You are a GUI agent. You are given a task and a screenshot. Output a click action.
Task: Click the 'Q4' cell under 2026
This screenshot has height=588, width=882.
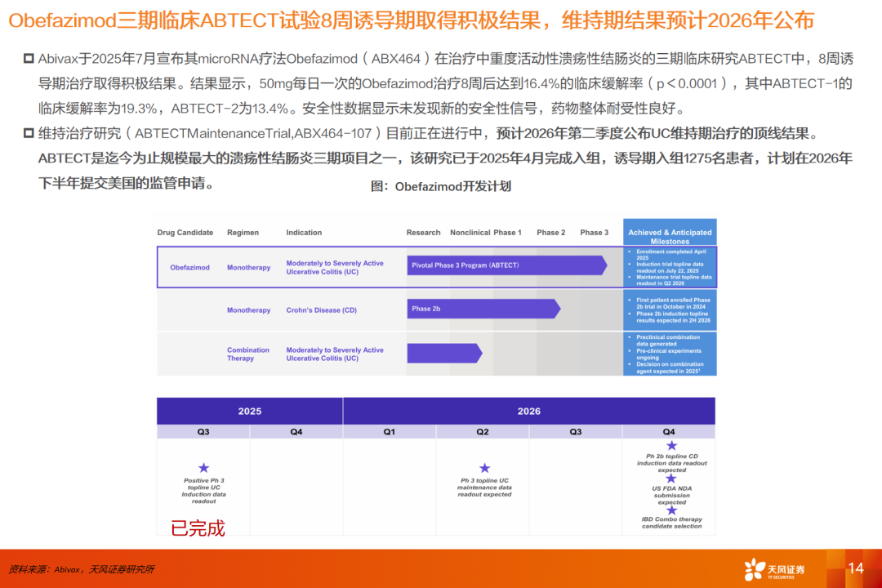[669, 431]
